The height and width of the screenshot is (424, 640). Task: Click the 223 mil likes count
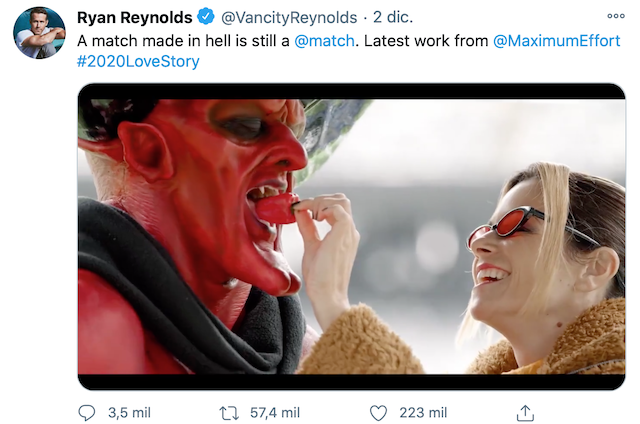pyautogui.click(x=422, y=412)
